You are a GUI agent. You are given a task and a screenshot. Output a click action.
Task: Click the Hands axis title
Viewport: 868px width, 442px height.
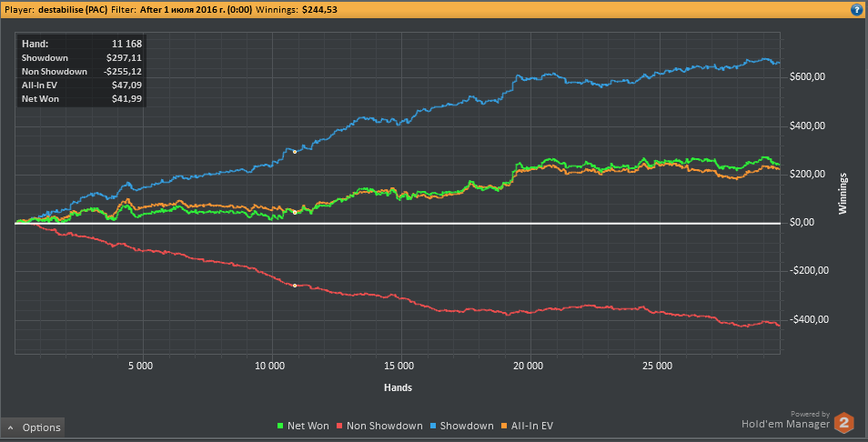point(398,387)
